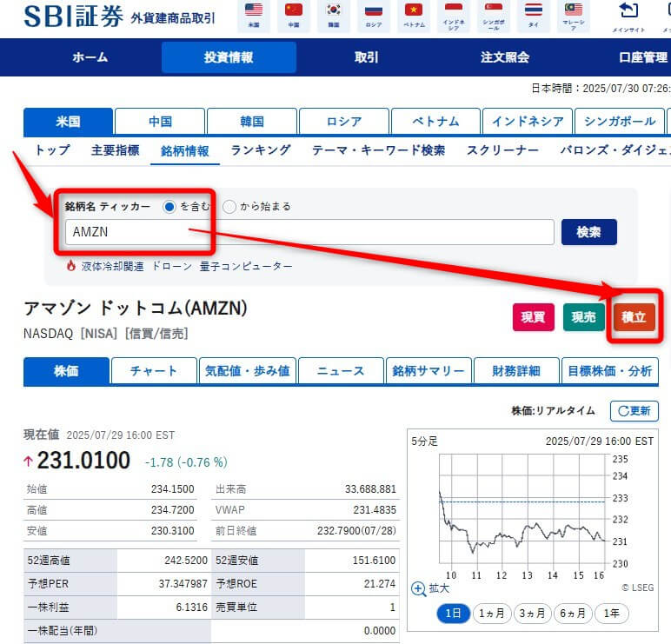The height and width of the screenshot is (644, 671).
Task: Click the magnifier 拡大 chart zoom icon
Action: coord(418,588)
